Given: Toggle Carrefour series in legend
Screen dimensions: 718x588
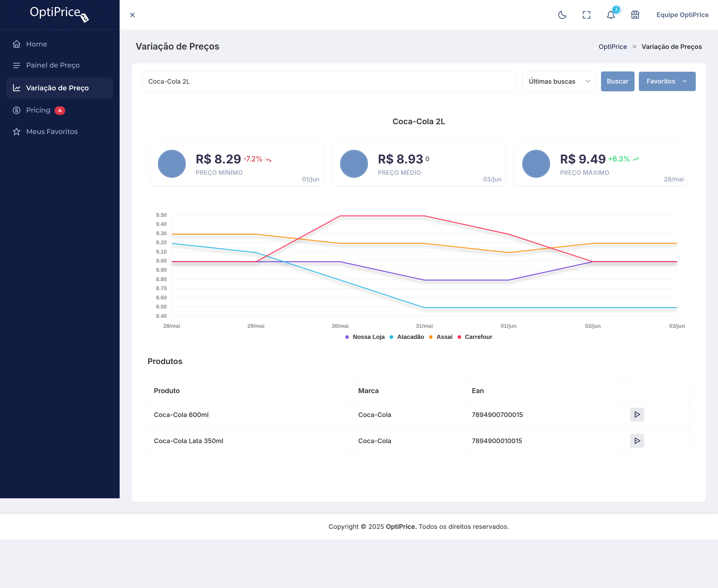Looking at the screenshot, I should pos(475,337).
